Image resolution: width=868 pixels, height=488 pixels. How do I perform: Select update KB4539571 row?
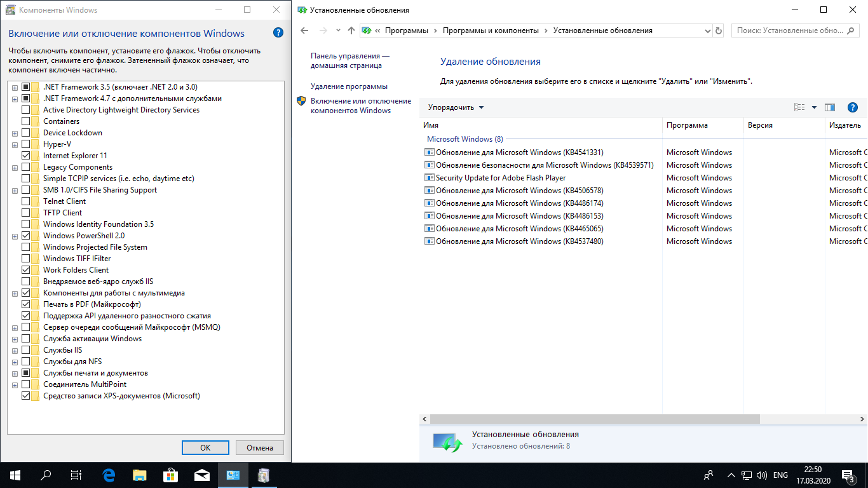click(644, 165)
